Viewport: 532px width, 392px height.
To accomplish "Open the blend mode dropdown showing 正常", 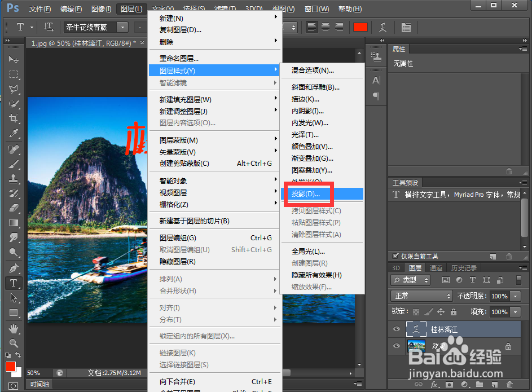I will tap(421, 296).
